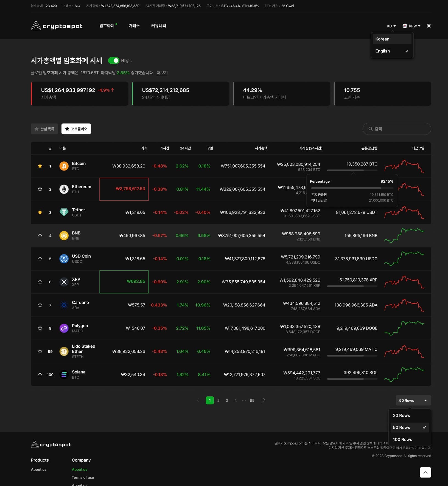
Task: Open the KO language dropdown
Action: [x=391, y=26]
